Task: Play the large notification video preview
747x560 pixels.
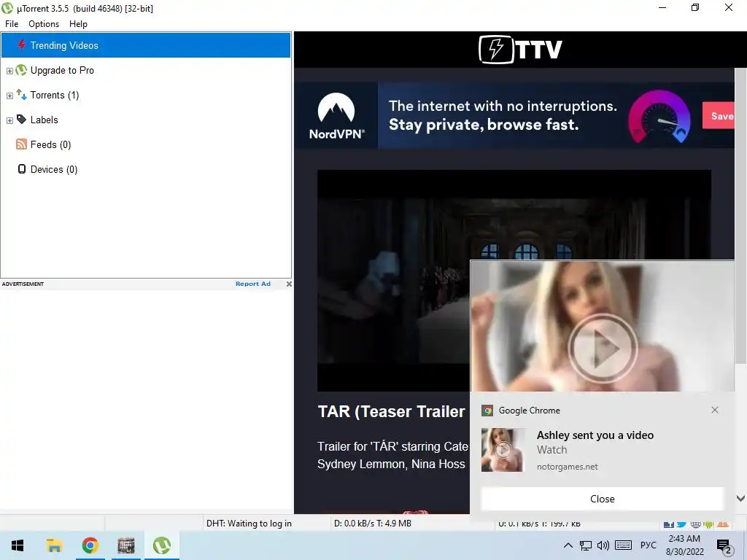Action: click(x=603, y=349)
